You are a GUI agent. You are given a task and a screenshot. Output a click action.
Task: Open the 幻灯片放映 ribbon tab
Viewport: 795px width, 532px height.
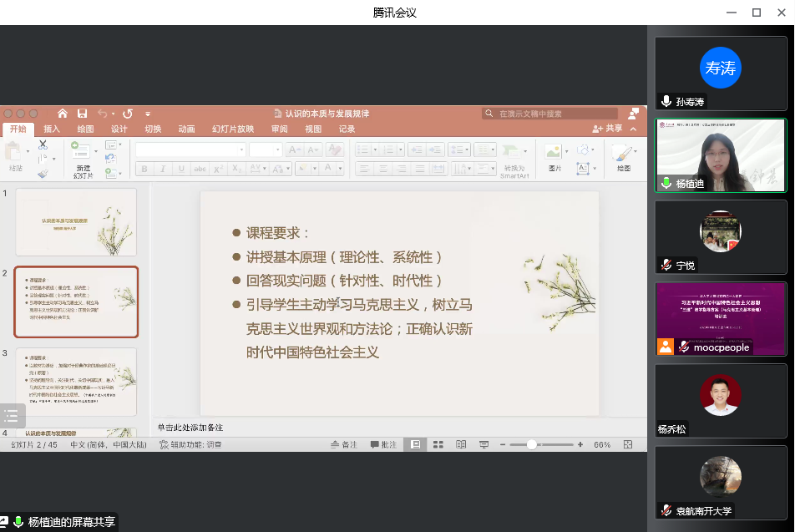[232, 129]
